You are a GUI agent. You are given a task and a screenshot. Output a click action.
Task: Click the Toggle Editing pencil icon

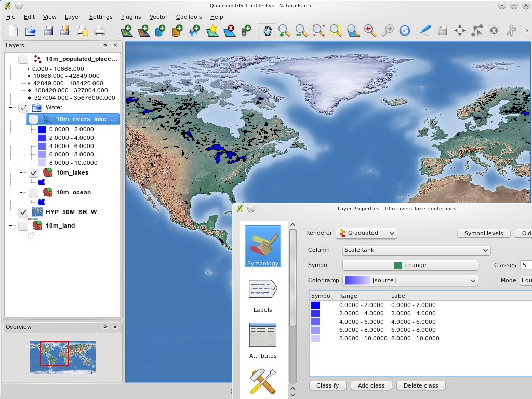click(x=425, y=31)
